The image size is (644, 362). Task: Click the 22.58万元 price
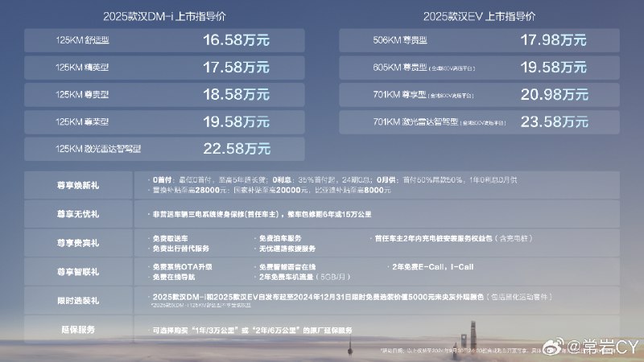click(237, 149)
